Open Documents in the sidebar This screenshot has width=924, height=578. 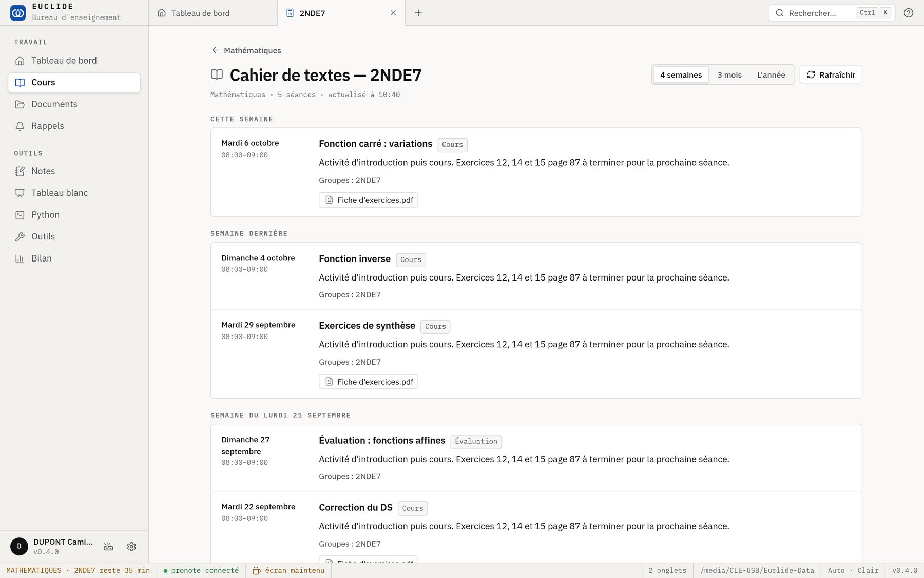point(74,104)
